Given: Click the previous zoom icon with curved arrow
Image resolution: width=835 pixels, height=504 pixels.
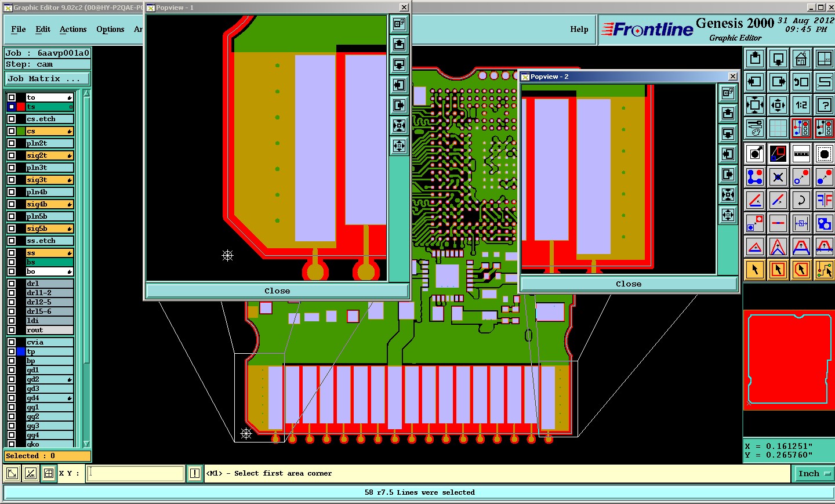Looking at the screenshot, I should 801,82.
